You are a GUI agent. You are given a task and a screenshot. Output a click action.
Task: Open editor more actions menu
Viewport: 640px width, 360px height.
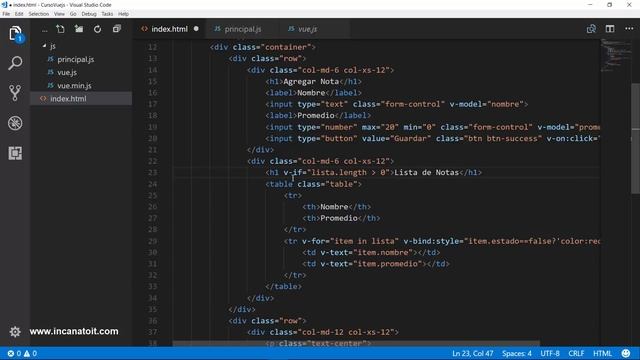click(x=629, y=29)
